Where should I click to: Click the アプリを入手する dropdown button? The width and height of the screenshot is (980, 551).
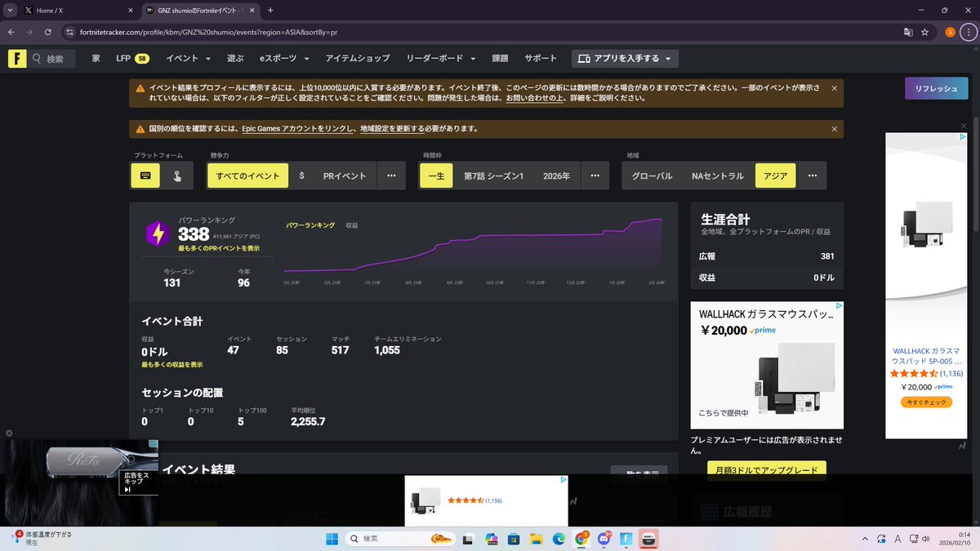coord(625,59)
